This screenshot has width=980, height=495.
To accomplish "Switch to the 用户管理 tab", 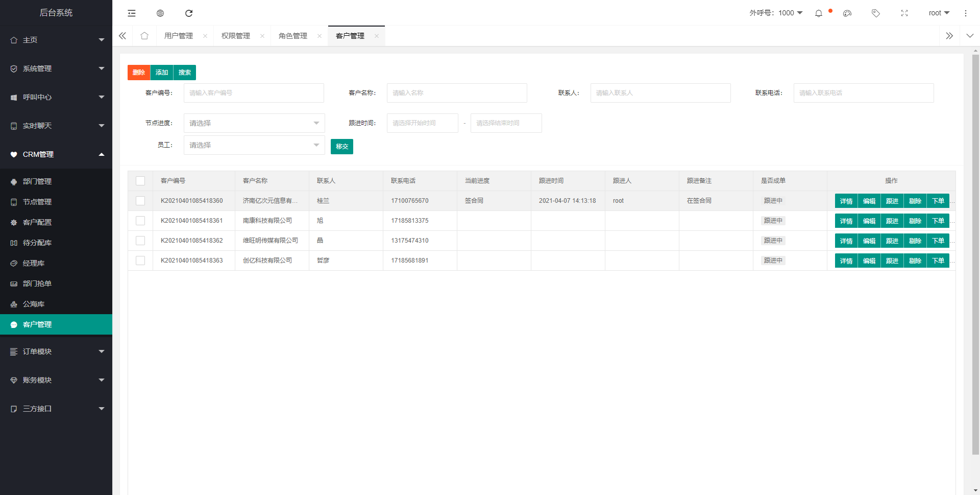I will point(179,36).
